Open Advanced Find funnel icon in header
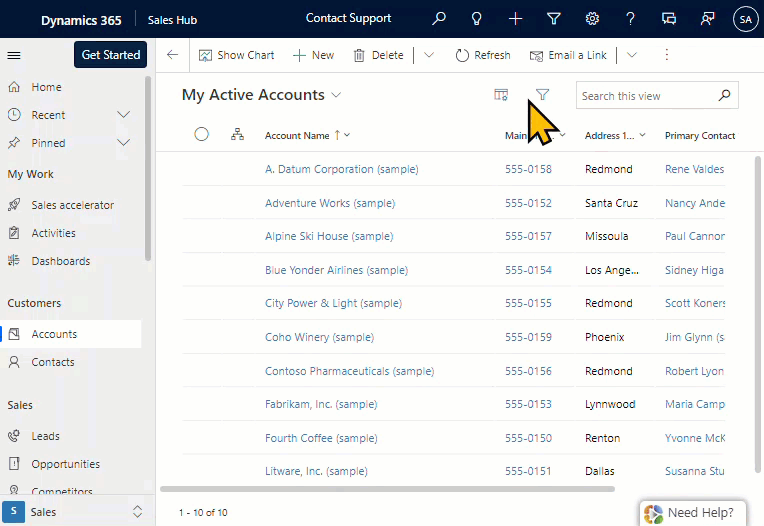 [554, 19]
